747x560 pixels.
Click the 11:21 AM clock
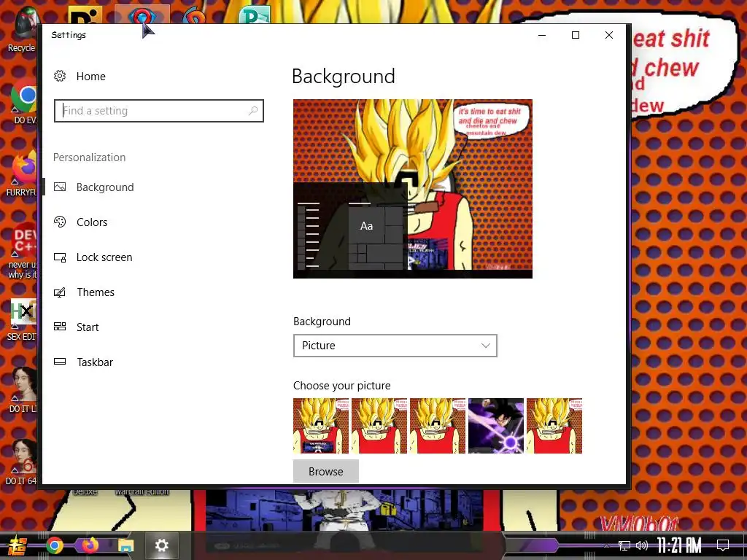679,545
